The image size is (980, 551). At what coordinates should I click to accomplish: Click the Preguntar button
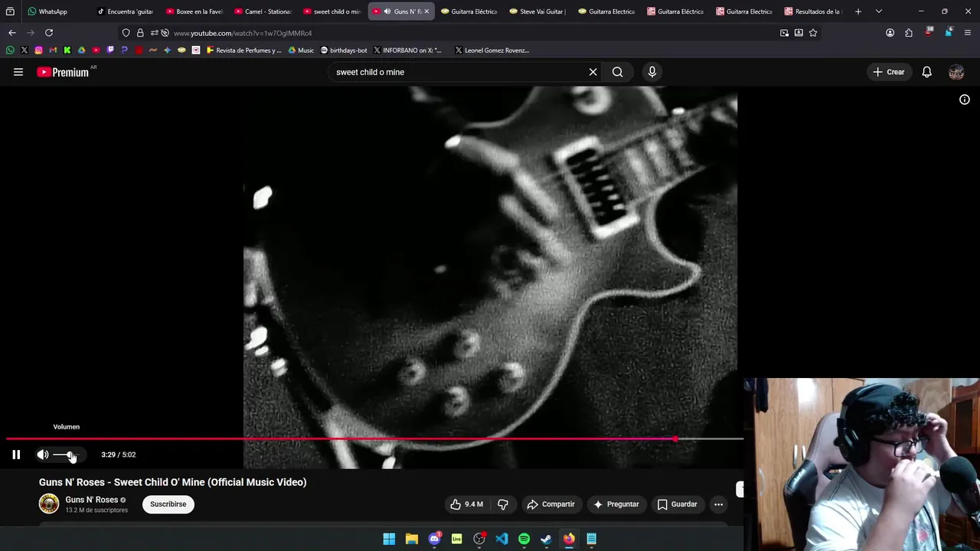[616, 504]
